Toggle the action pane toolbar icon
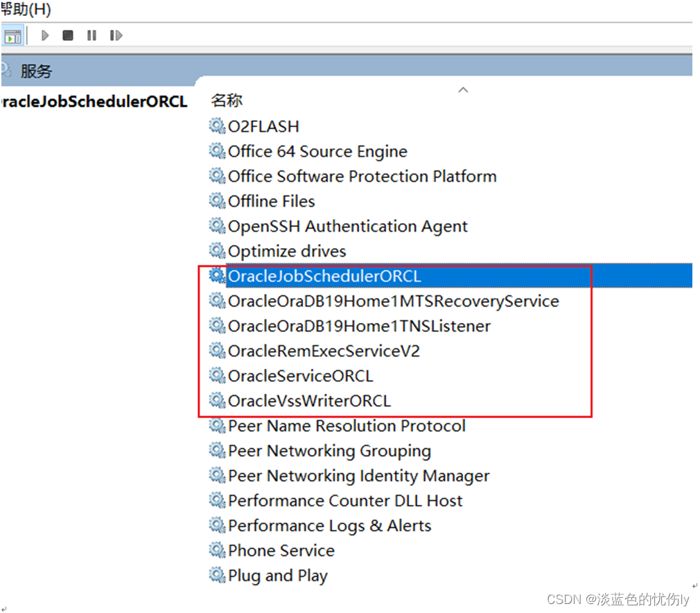 pyautogui.click(x=12, y=36)
